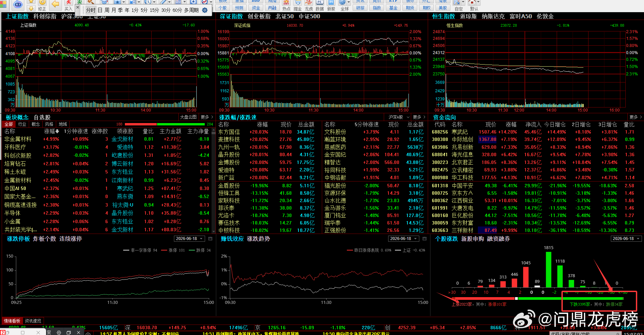This screenshot has height=335, width=644.
Task: Select 多周期 multi-period view
Action: point(192,10)
